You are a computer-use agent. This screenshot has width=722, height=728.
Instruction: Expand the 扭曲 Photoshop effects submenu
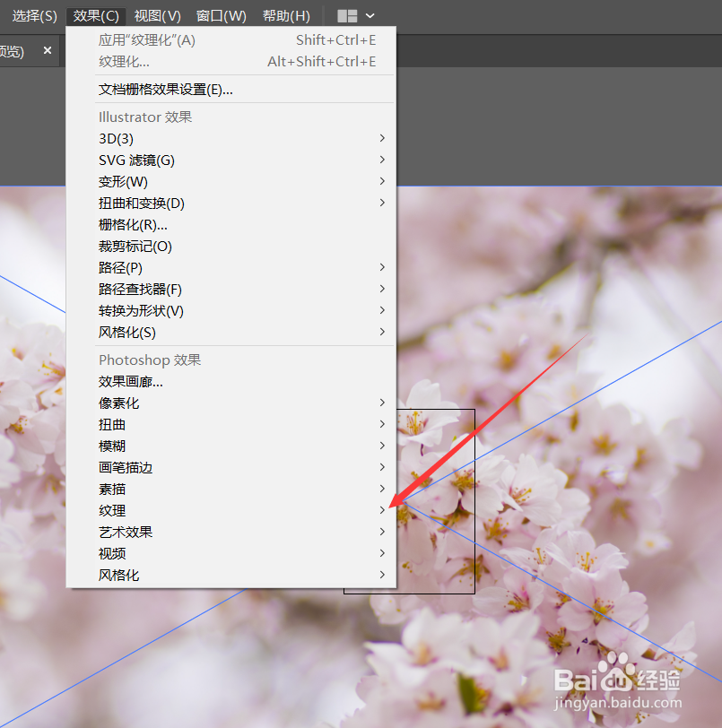(x=231, y=424)
